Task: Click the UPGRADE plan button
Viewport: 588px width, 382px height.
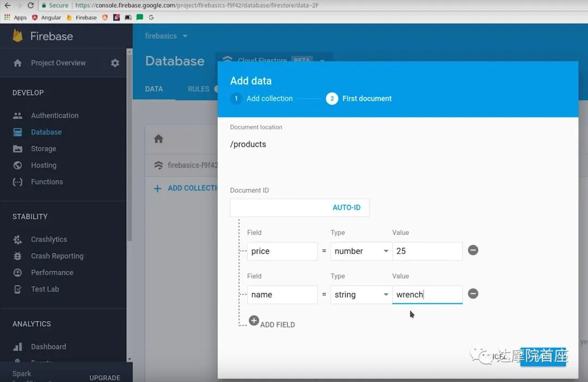Action: point(105,378)
